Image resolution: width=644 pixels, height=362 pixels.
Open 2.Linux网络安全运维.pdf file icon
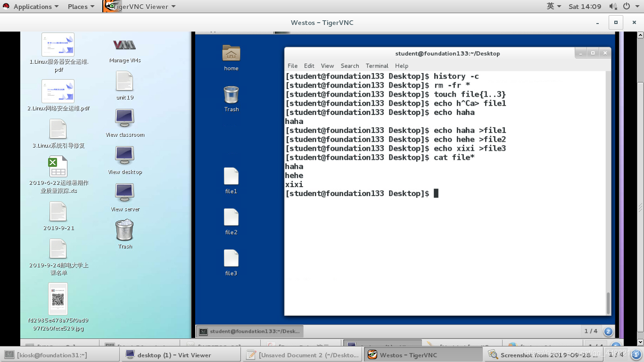tap(58, 91)
